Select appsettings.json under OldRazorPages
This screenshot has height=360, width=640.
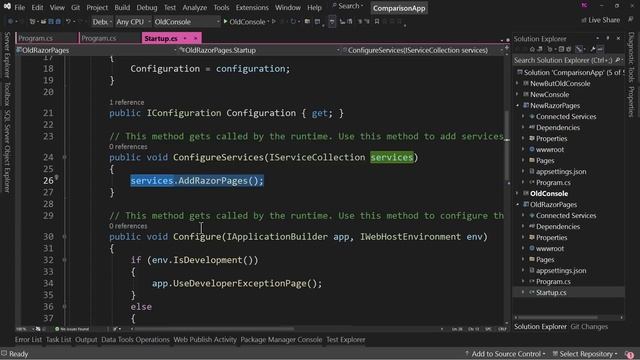[561, 271]
